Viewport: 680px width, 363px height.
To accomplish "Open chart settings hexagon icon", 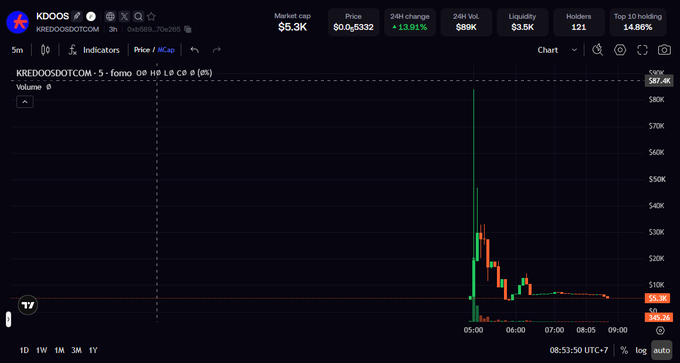I will pyautogui.click(x=620, y=50).
